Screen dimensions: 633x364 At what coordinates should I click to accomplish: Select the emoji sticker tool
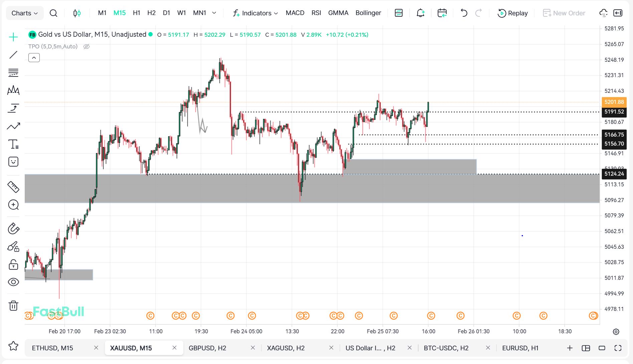tap(13, 162)
